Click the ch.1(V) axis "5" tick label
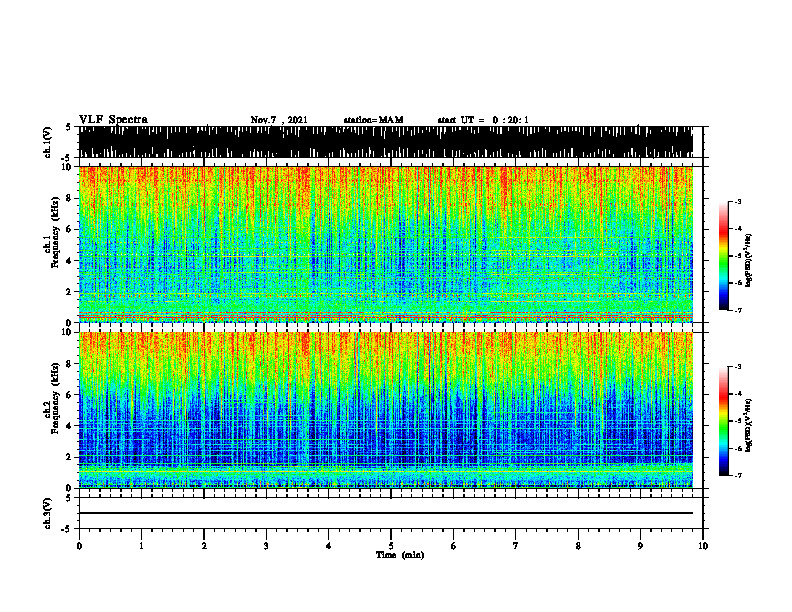792x612 pixels. click(x=68, y=127)
